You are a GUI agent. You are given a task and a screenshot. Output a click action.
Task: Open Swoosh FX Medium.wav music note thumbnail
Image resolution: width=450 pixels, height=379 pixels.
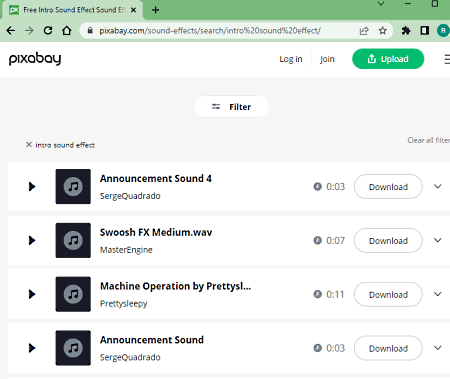click(x=73, y=240)
